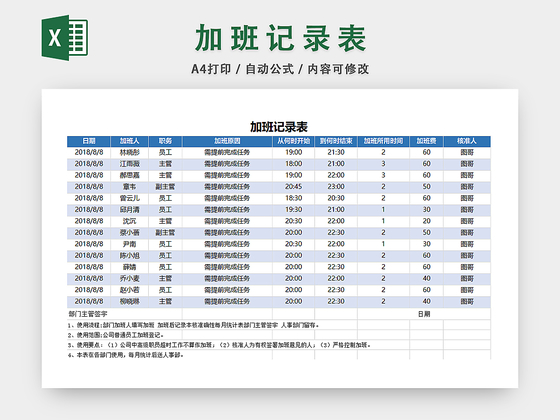Select the 加班原因 column header

(x=227, y=141)
